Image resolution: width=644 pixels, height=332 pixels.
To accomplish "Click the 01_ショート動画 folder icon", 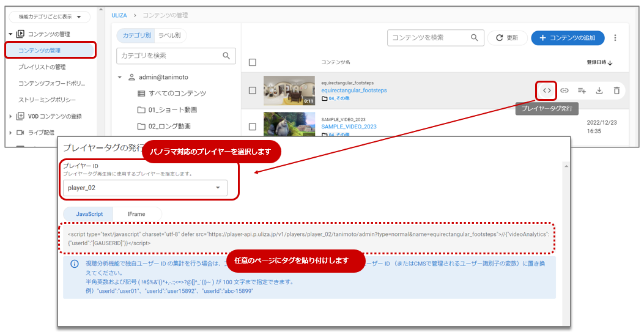I will click(x=141, y=110).
